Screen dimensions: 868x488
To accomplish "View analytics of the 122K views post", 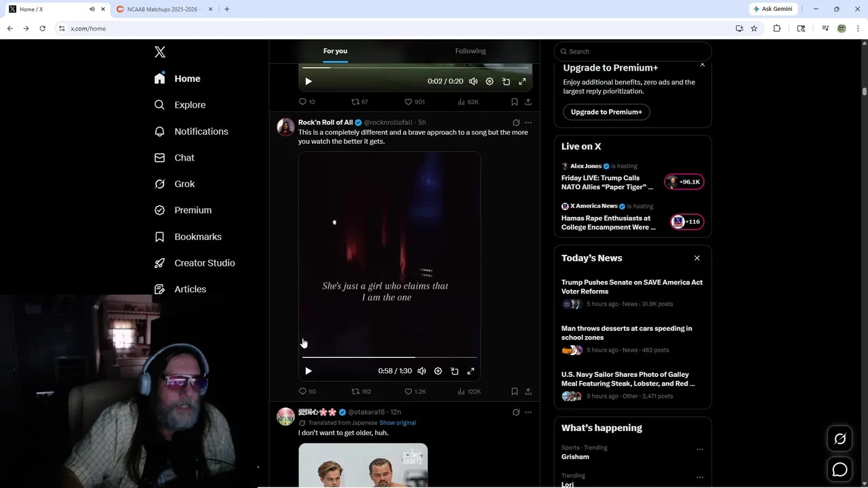I will (x=469, y=391).
